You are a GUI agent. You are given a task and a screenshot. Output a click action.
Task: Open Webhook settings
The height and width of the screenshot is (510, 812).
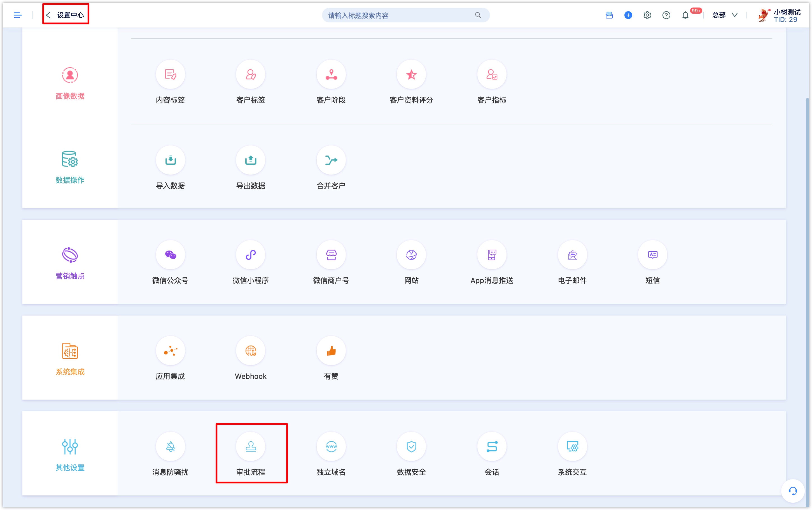click(250, 358)
